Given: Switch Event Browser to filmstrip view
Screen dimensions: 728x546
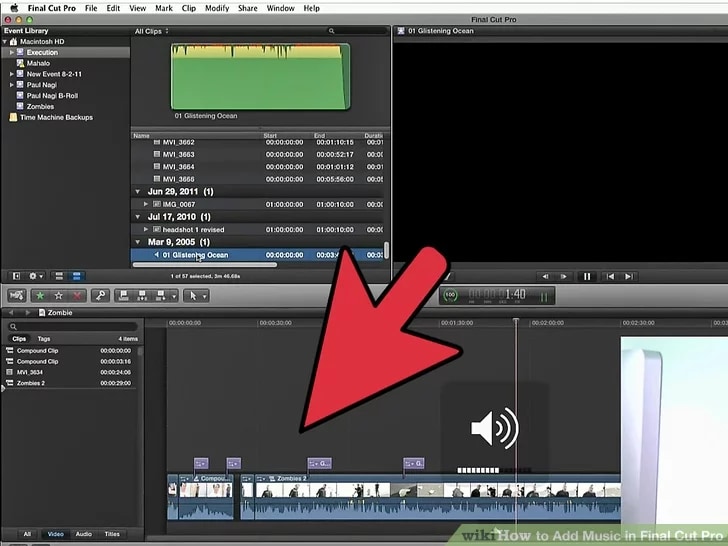Looking at the screenshot, I should click(x=59, y=276).
